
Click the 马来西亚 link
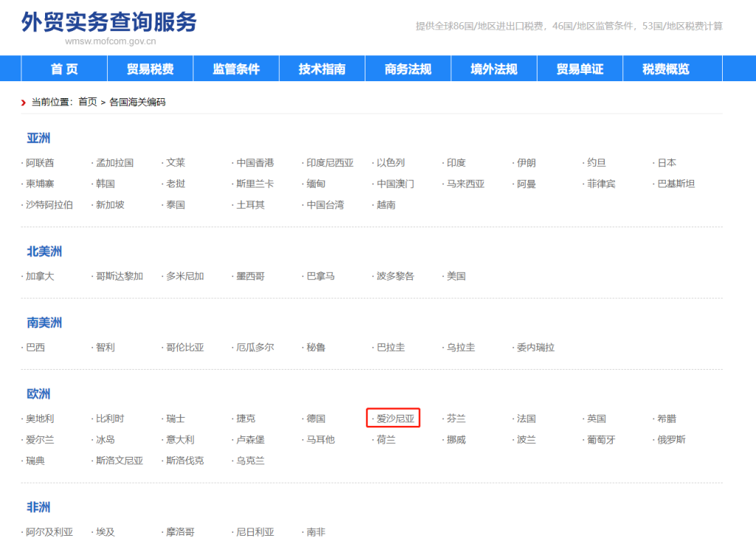pos(465,184)
